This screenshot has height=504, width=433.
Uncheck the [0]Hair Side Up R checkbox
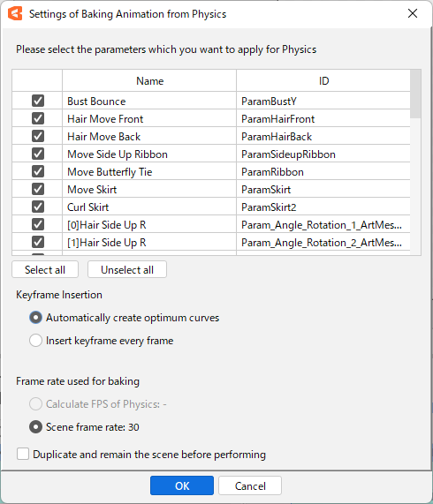pos(38,225)
